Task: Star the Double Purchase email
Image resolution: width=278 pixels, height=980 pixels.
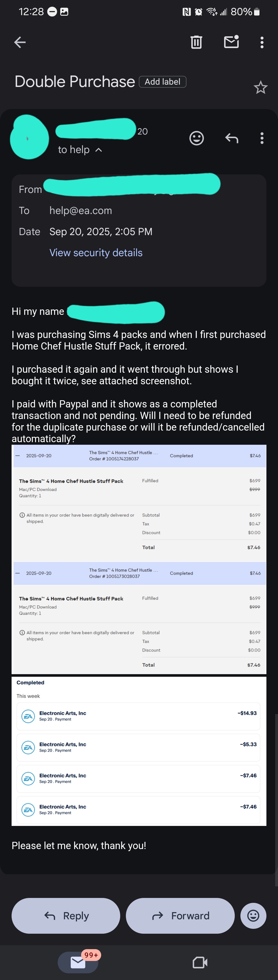Action: 260,88
